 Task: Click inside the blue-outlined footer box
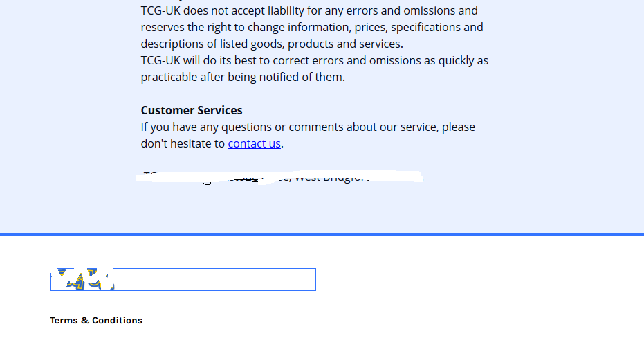tap(183, 279)
